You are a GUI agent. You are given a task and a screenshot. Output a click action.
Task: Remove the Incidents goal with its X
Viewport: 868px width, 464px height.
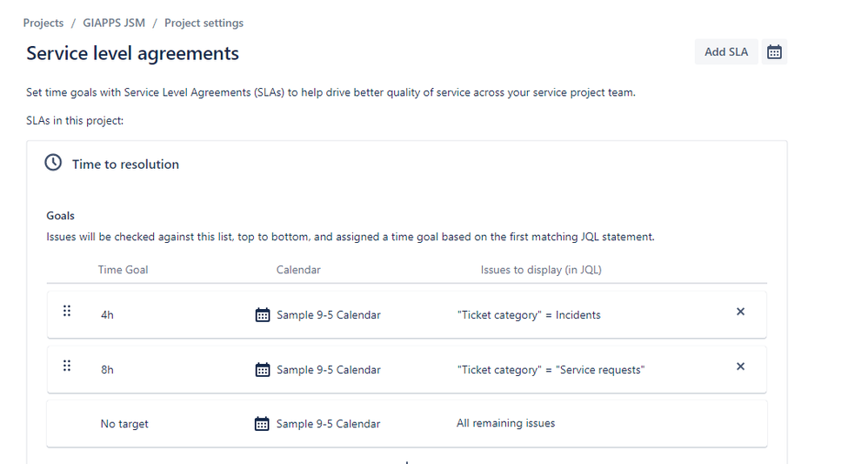click(x=740, y=312)
